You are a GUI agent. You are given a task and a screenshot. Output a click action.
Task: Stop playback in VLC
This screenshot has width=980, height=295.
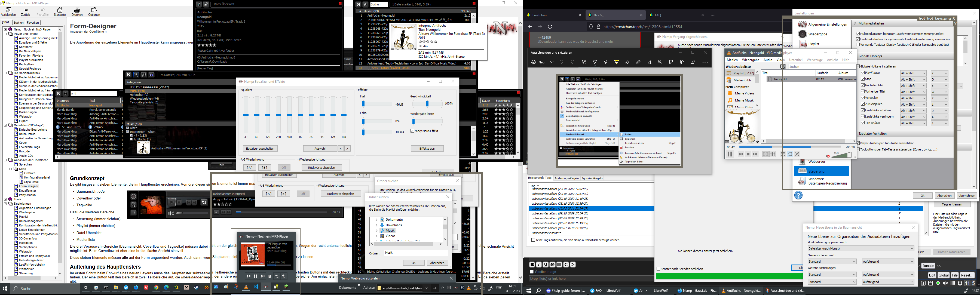pyautogui.click(x=748, y=154)
